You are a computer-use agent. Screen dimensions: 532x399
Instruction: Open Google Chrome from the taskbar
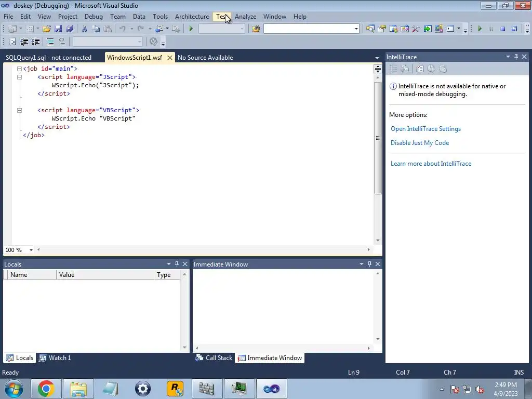46,389
